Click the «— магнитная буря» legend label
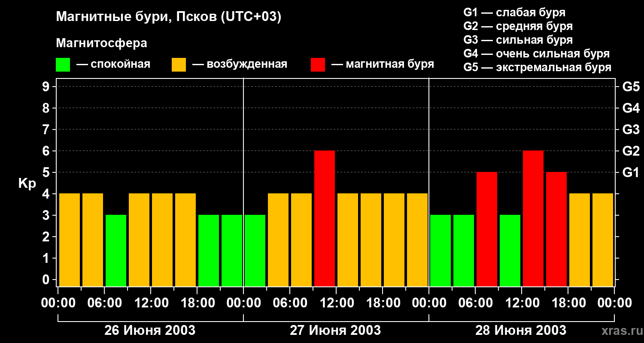 point(383,65)
